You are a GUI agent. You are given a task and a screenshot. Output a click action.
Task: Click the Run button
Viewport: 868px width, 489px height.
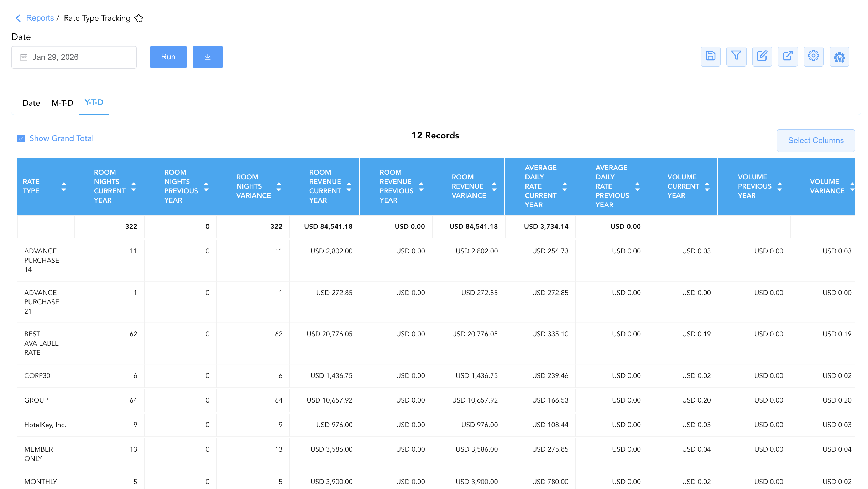[x=168, y=57]
